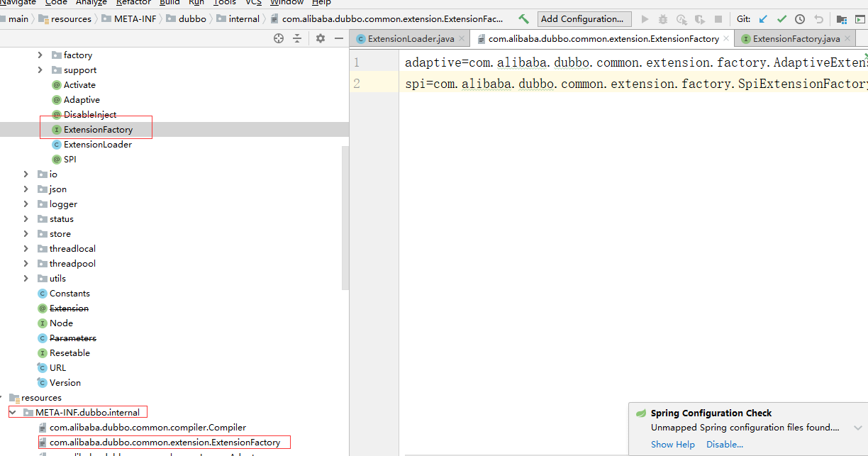Open project panel settings gear
Screen dimensions: 868x456
[321, 38]
